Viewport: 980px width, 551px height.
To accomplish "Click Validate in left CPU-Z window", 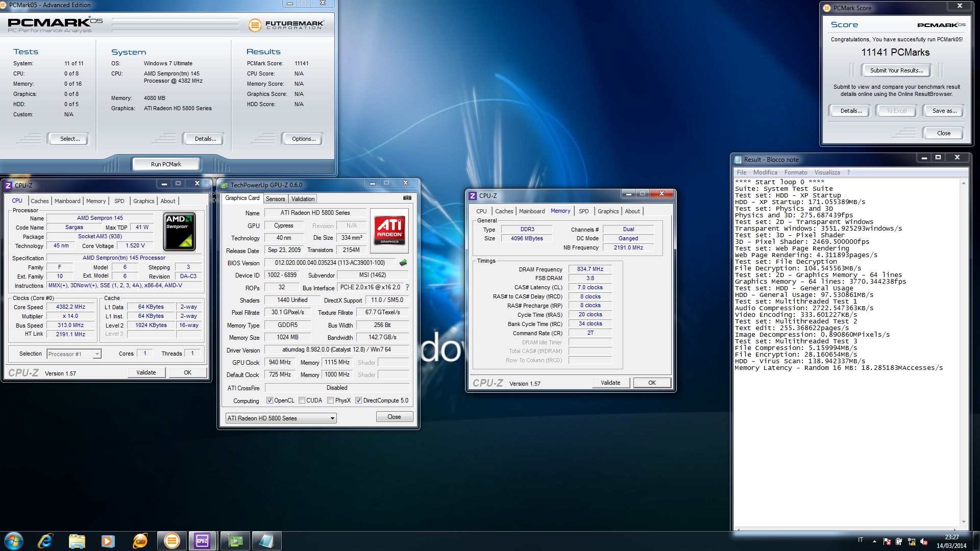I will [x=146, y=372].
